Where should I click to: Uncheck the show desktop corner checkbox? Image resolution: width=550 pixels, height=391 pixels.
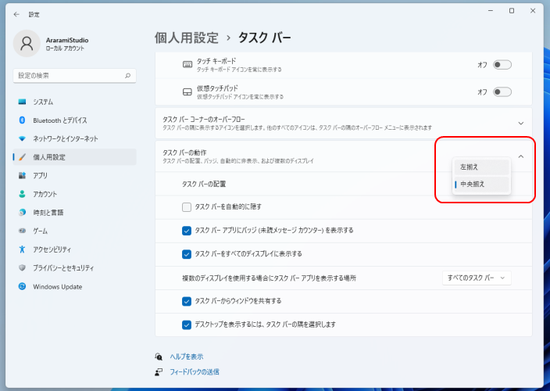click(x=187, y=325)
